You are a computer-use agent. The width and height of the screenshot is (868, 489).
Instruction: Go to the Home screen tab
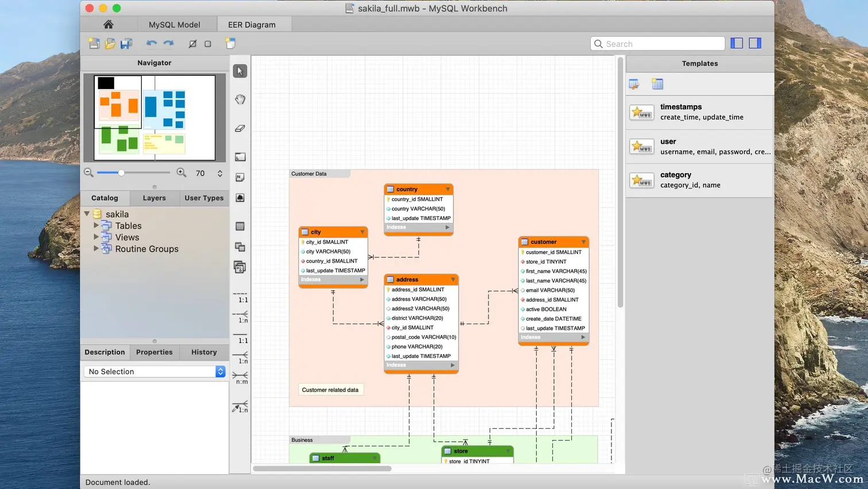(x=108, y=25)
